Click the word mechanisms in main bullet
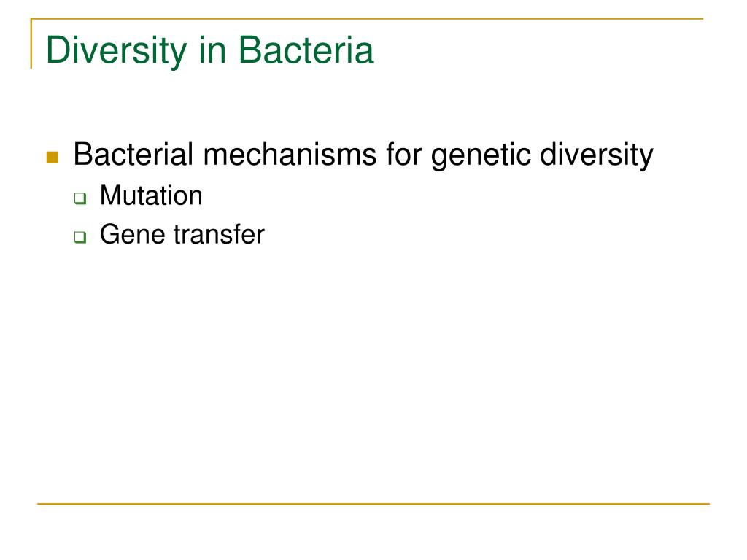Screen dimensions: 747x560 (x=290, y=155)
